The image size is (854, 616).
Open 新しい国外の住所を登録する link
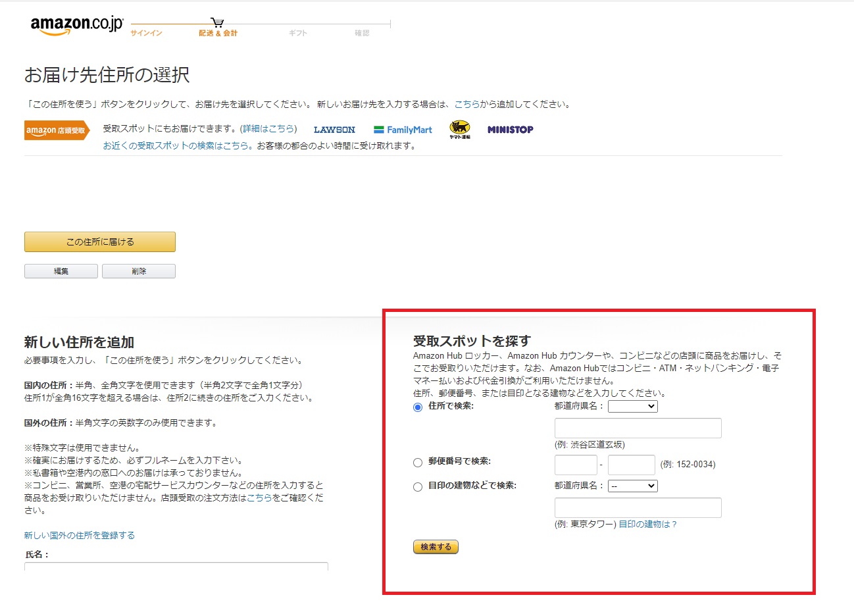click(x=80, y=535)
